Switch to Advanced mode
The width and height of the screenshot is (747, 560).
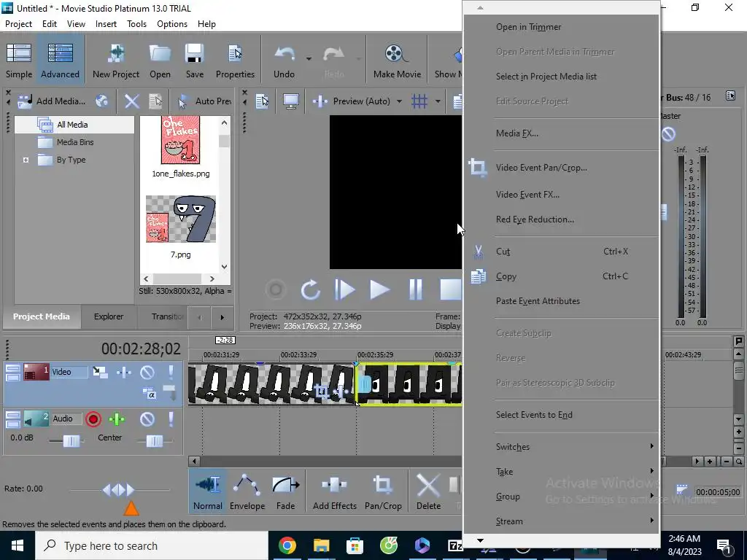point(60,61)
